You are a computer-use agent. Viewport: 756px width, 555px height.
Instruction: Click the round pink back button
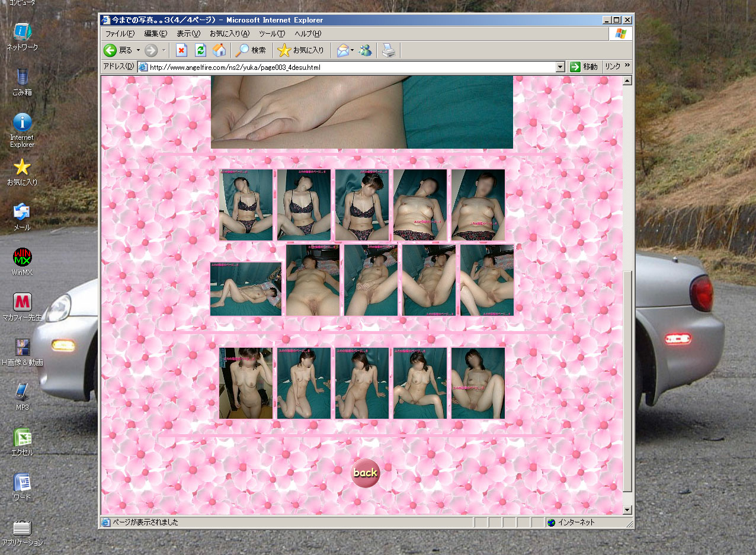tap(365, 473)
